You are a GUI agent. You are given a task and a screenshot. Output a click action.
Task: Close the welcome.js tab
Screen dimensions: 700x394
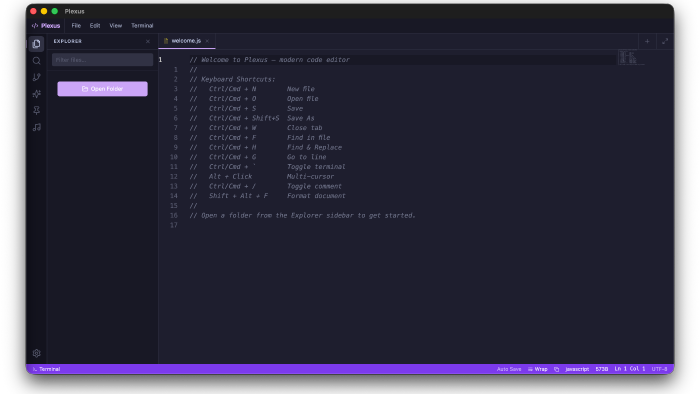click(207, 41)
